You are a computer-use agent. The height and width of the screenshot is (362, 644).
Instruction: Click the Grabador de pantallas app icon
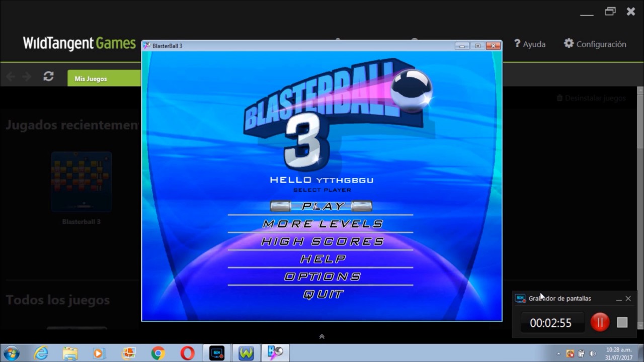[x=520, y=299]
